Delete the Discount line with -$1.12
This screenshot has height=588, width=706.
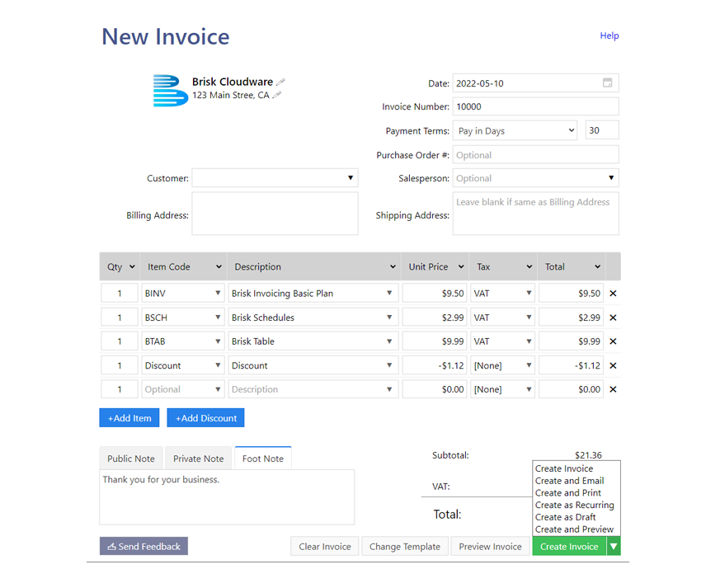[x=613, y=365]
